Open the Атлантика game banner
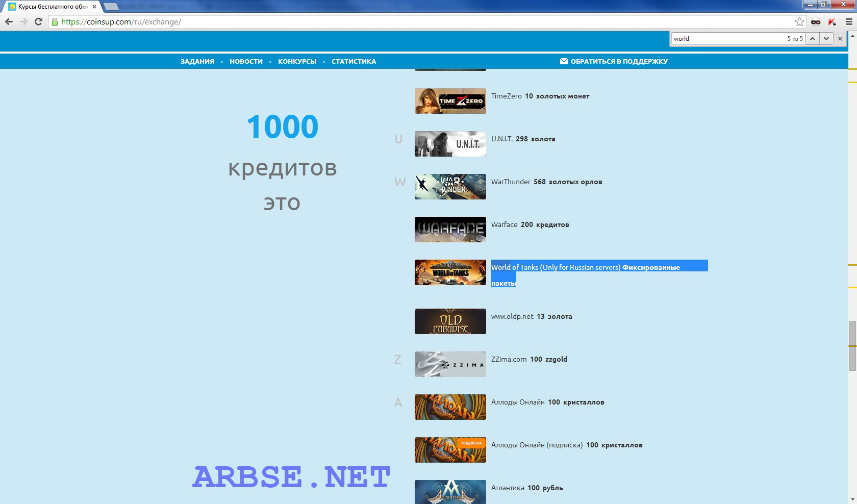Viewport: 857px width, 504px height. tap(450, 492)
